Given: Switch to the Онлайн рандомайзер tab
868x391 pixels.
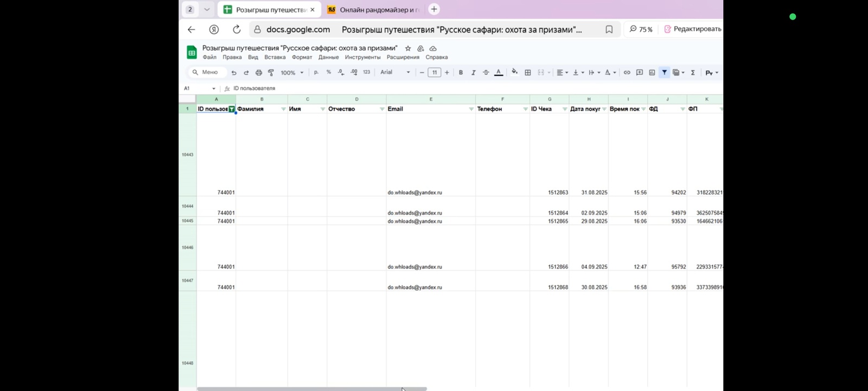Looking at the screenshot, I should [x=374, y=10].
